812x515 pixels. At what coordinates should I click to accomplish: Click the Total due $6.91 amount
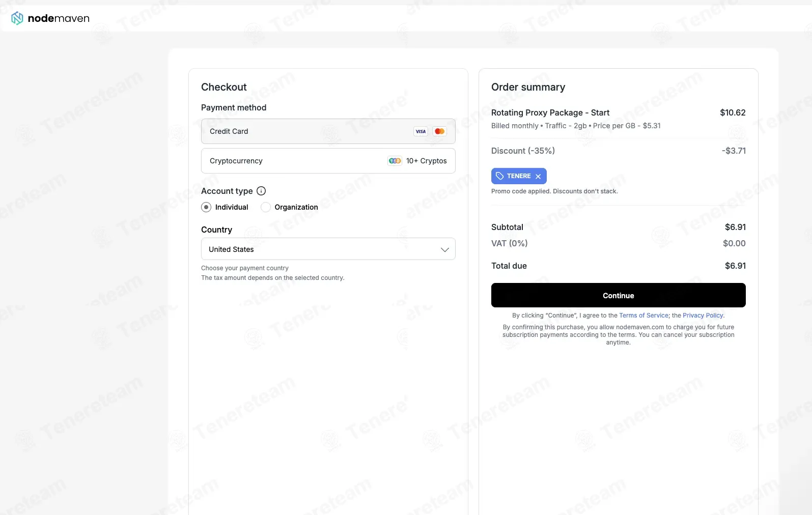click(735, 266)
